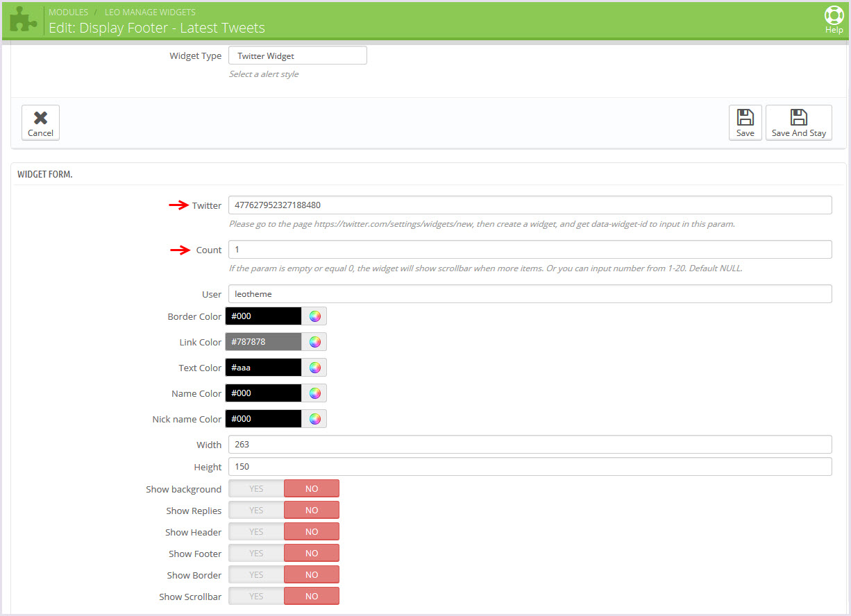The height and width of the screenshot is (616, 851).
Task: Set Show Border to YES
Action: [x=256, y=575]
